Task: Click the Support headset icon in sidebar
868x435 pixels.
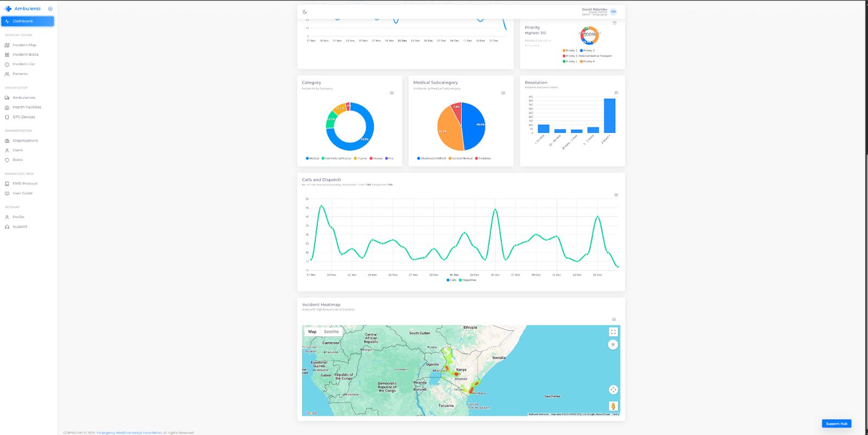Action: click(x=7, y=227)
